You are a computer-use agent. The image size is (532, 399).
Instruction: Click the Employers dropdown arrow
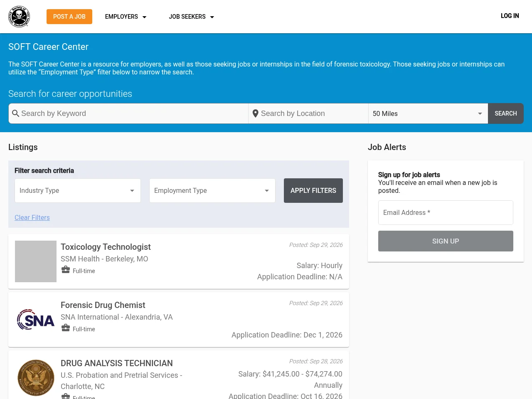[x=145, y=17]
